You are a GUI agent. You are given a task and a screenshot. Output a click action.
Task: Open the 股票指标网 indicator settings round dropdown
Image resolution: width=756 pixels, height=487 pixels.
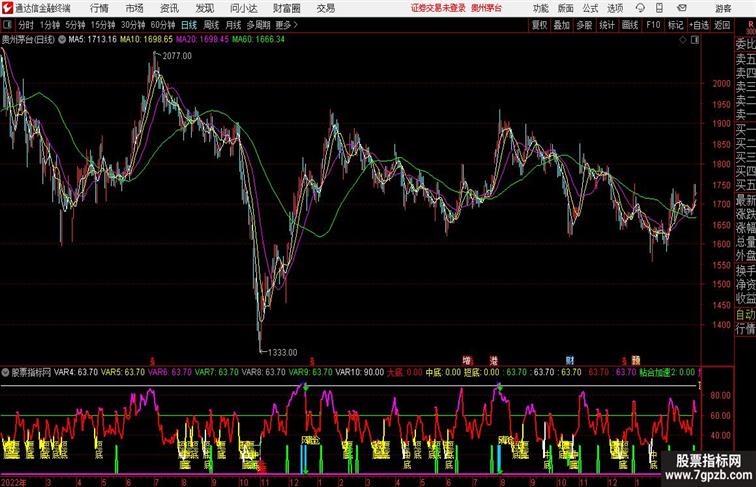tap(5, 372)
